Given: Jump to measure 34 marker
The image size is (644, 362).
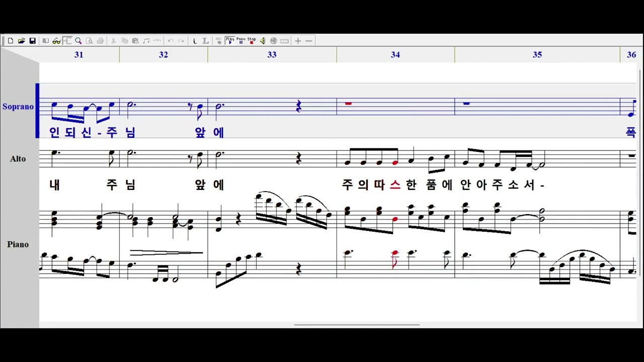Looking at the screenshot, I should click(x=395, y=54).
